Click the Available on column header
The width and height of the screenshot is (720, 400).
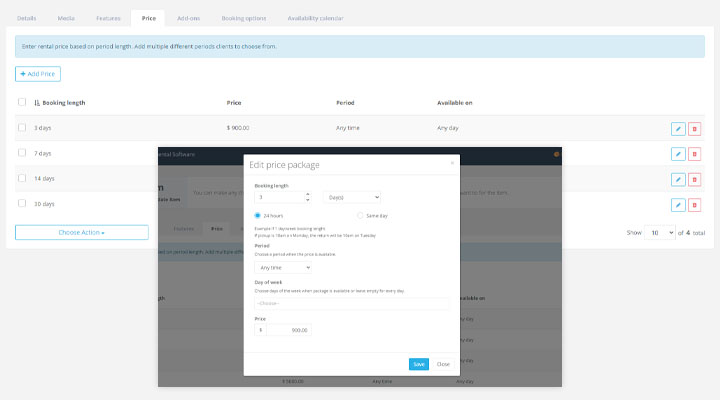pyautogui.click(x=455, y=103)
